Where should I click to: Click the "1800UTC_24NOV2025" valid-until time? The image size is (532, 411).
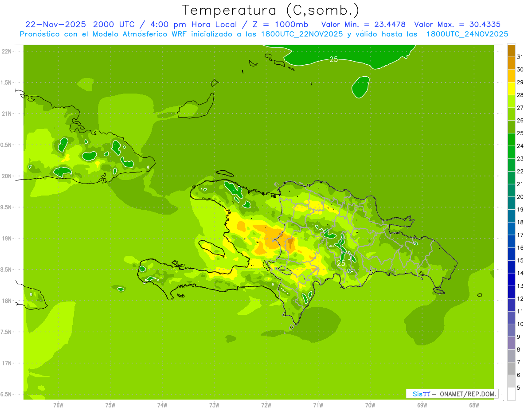(x=467, y=34)
